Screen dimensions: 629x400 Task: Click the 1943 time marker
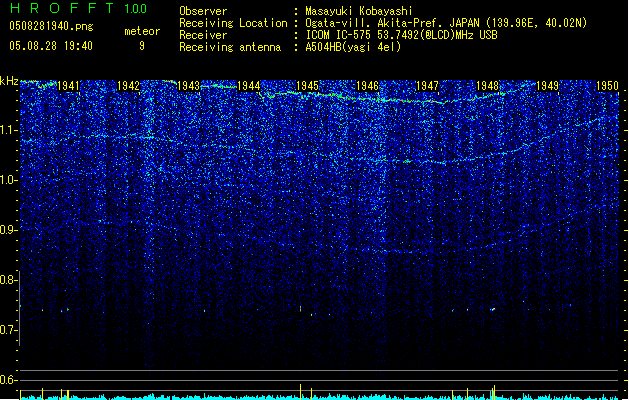click(189, 86)
